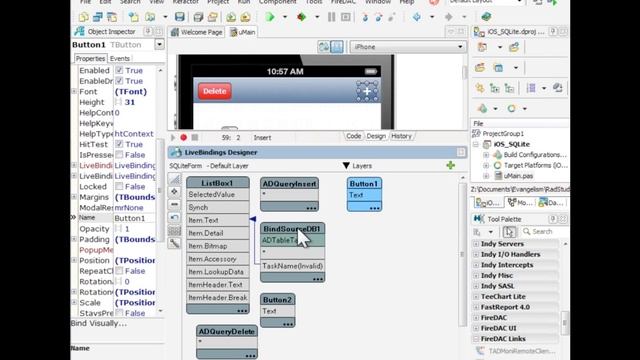Toggle the IsPressed property checkbox
Viewport: 640px width, 360px height.
click(x=119, y=155)
